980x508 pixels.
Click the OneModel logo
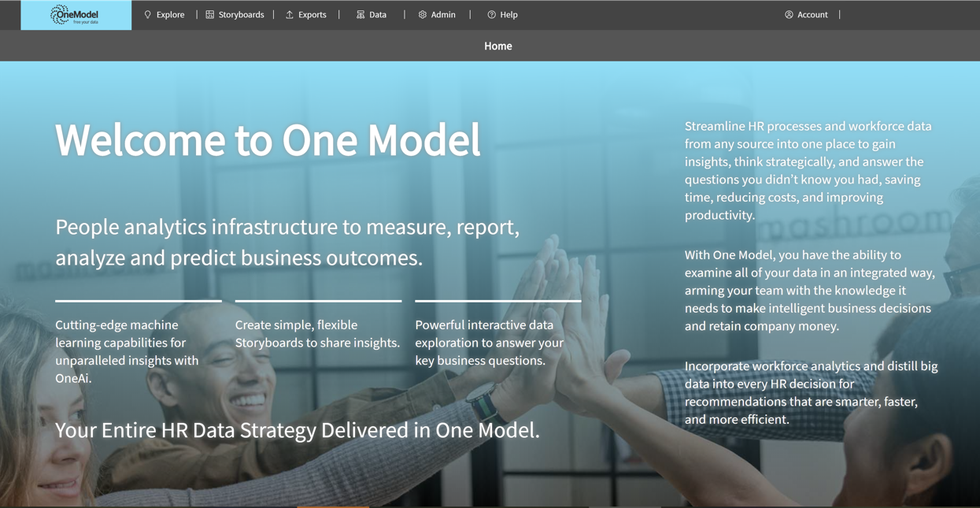click(76, 15)
